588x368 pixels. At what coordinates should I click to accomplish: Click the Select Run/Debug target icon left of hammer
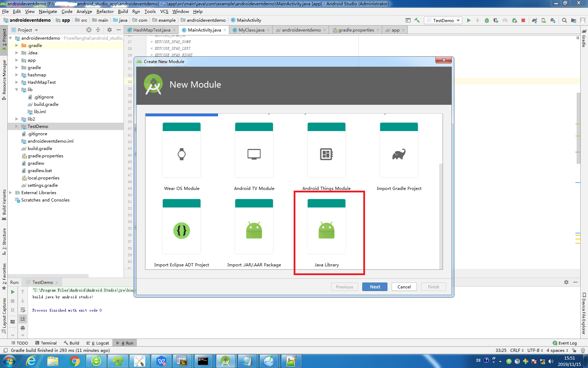[408, 20]
